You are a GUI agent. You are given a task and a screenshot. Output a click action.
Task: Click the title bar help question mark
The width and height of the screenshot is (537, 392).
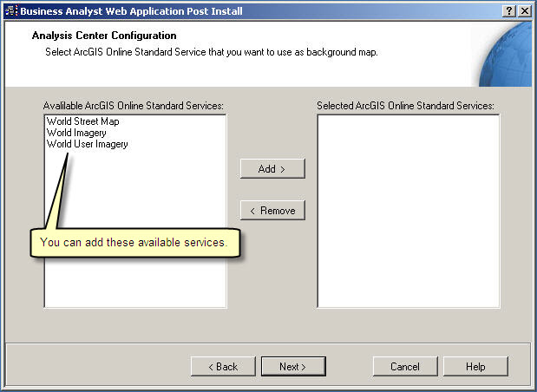pos(508,10)
